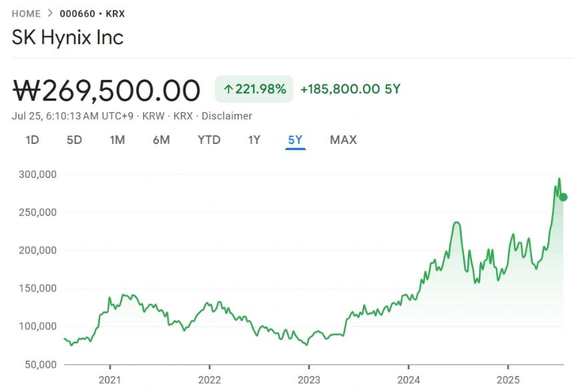Open the 1M time range view
Screen dimensions: 574x392
tap(117, 140)
